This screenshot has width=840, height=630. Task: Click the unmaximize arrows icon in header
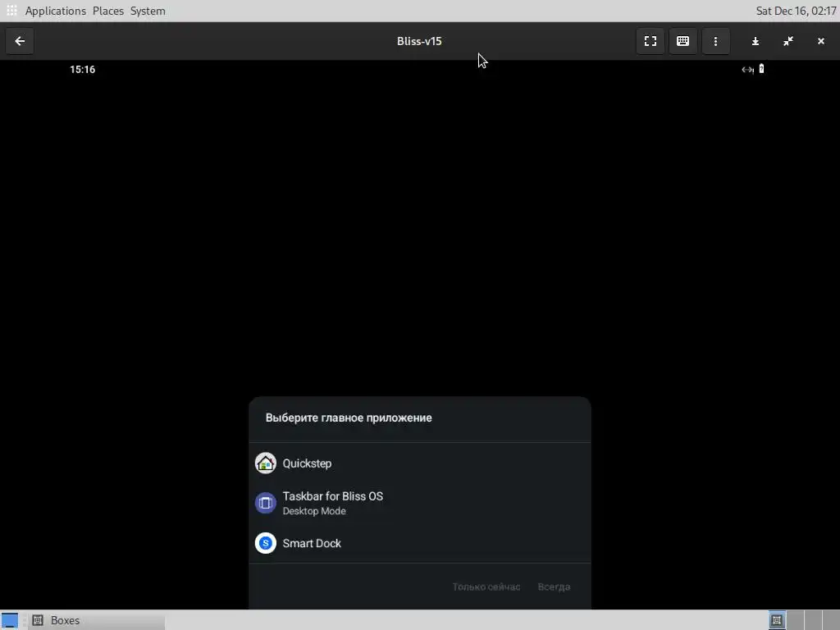pos(788,41)
